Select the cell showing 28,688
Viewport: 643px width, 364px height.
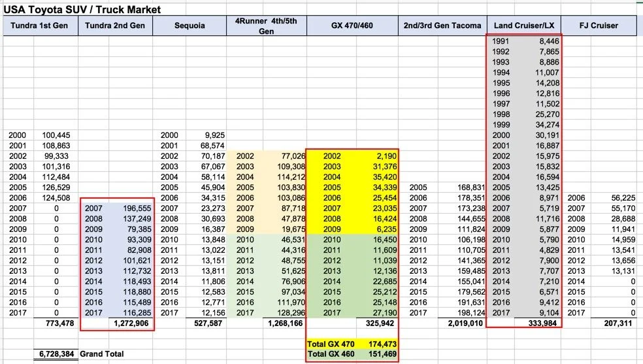[x=623, y=219]
